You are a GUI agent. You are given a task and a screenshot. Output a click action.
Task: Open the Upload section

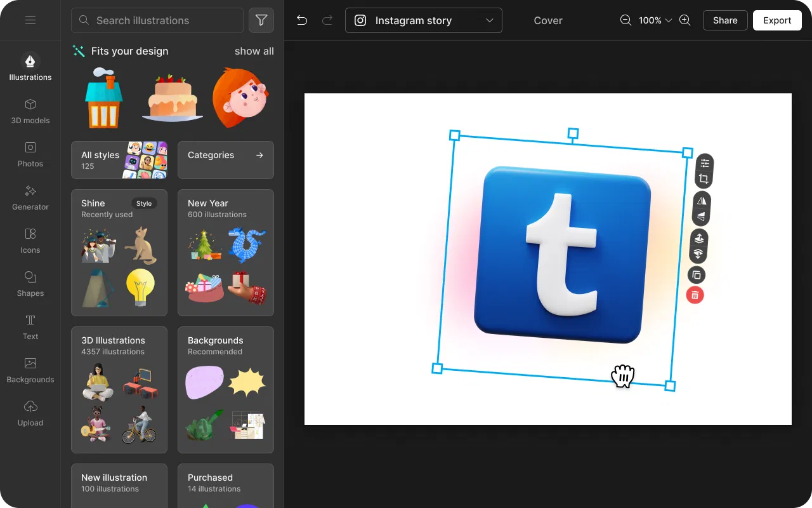pyautogui.click(x=30, y=413)
